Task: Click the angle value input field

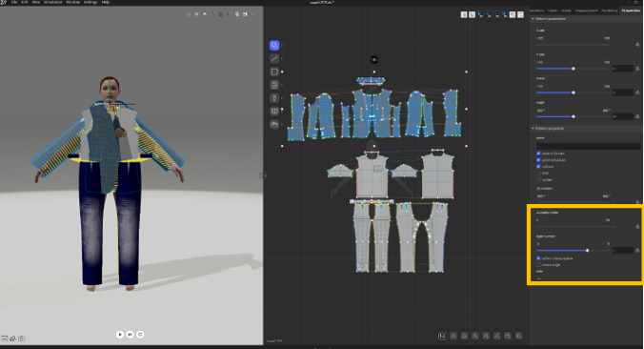Action: [623, 116]
